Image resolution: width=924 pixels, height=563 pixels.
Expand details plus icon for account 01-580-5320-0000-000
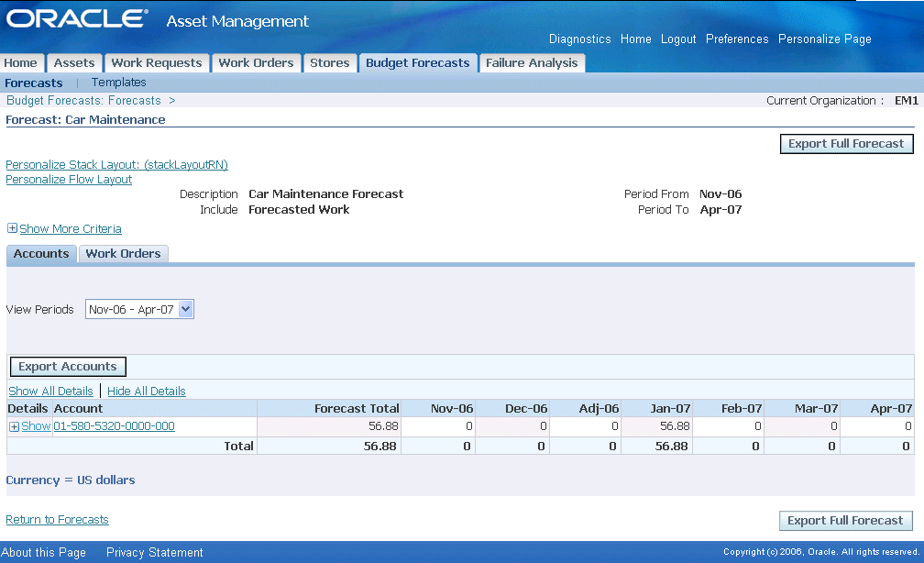tap(14, 426)
